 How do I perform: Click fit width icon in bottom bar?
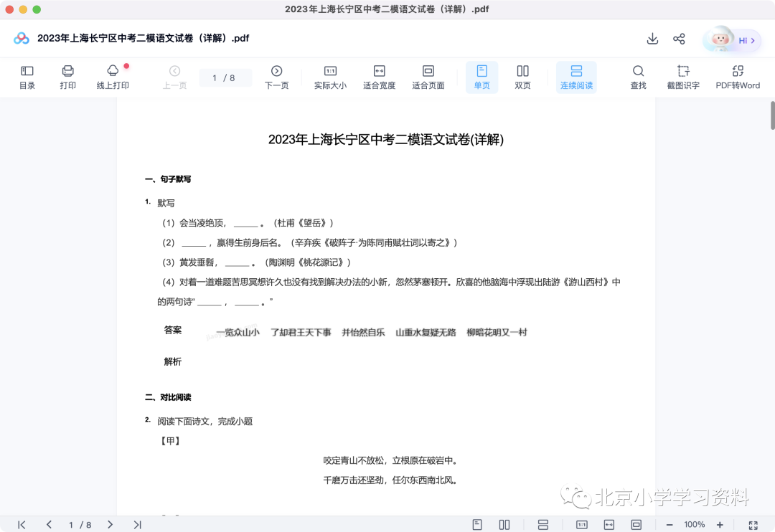click(609, 525)
